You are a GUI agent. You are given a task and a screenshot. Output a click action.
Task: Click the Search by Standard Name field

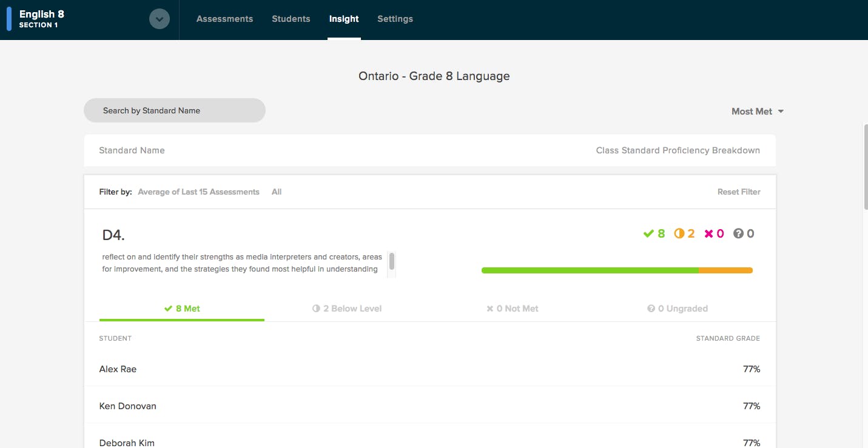click(x=175, y=110)
